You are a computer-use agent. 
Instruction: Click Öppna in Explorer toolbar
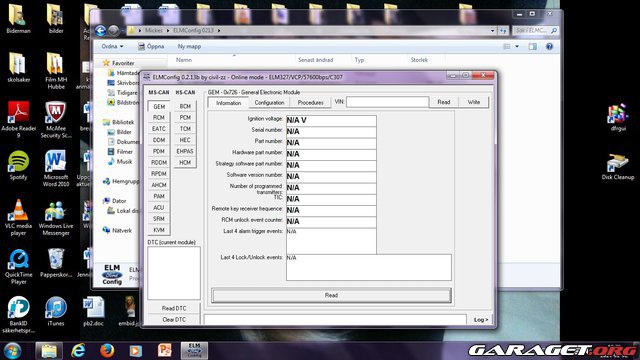(x=151, y=47)
